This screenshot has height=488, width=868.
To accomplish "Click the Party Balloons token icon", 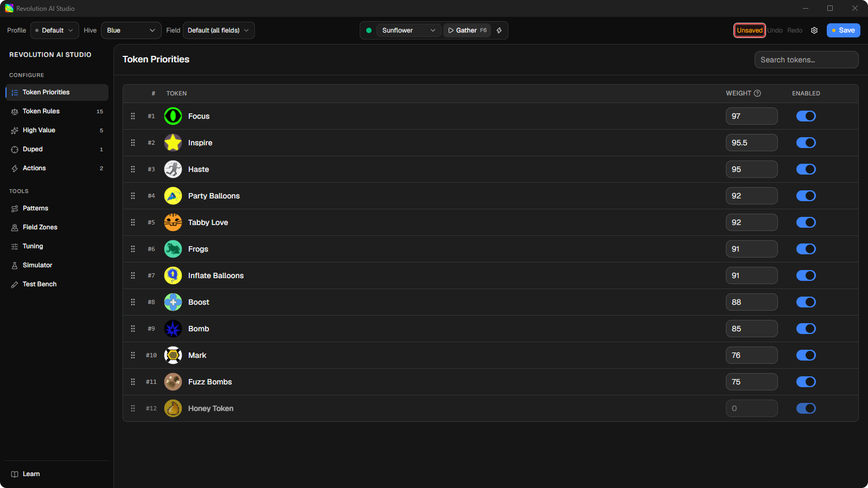I will (173, 196).
